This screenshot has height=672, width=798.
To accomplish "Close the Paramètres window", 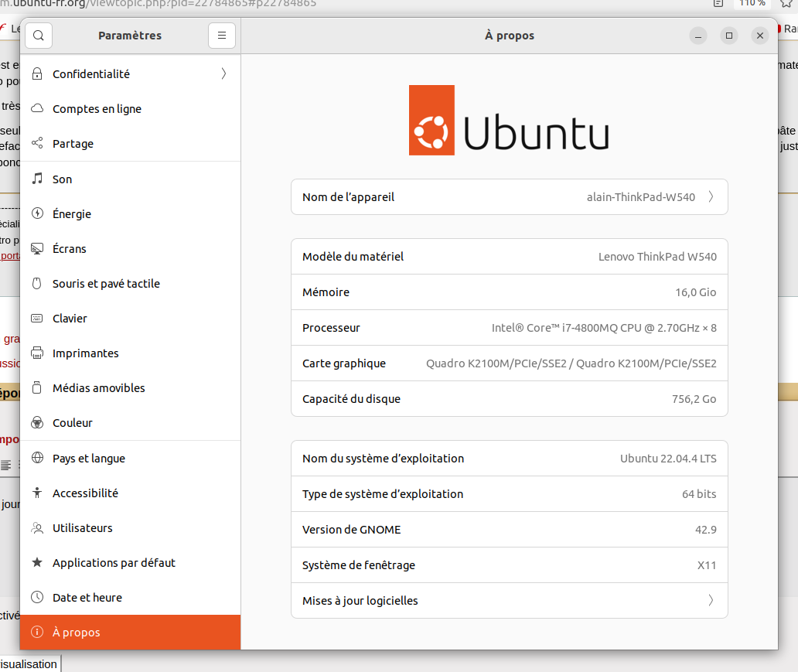I will click(760, 36).
